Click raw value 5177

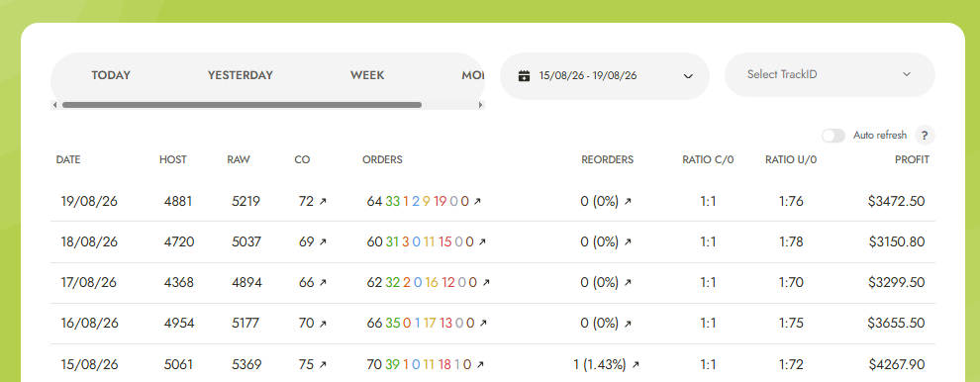[245, 324]
